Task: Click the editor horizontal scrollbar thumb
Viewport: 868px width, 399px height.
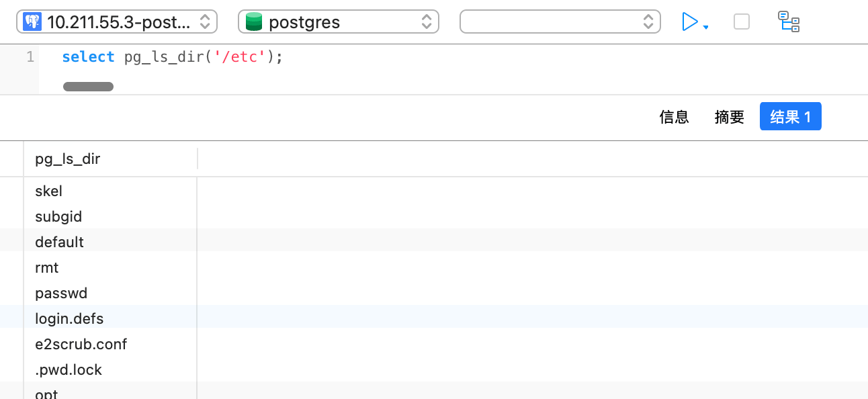Action: [x=88, y=86]
